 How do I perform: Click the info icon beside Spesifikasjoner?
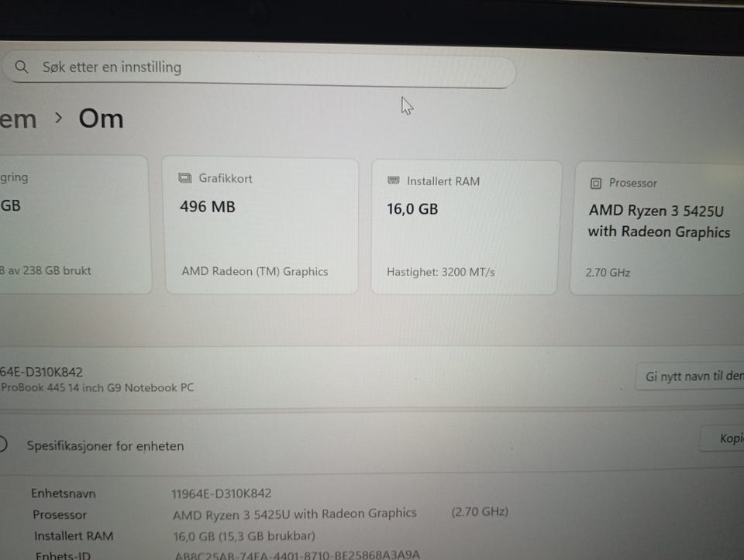pyautogui.click(x=2, y=444)
